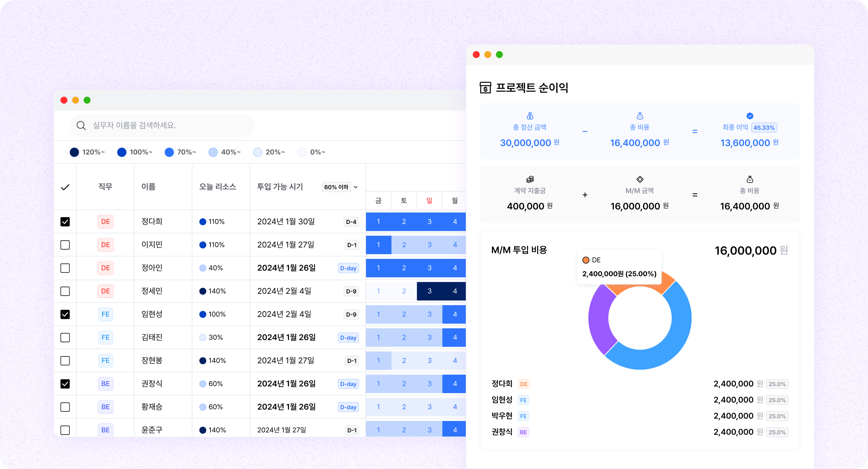Click 30% resource dot for 김태진
The height and width of the screenshot is (469, 868).
(203, 338)
